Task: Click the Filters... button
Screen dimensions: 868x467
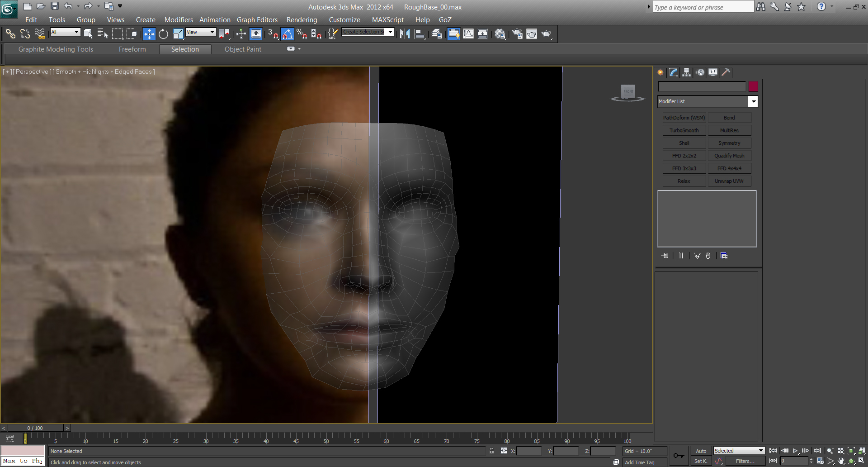Action: (x=745, y=461)
